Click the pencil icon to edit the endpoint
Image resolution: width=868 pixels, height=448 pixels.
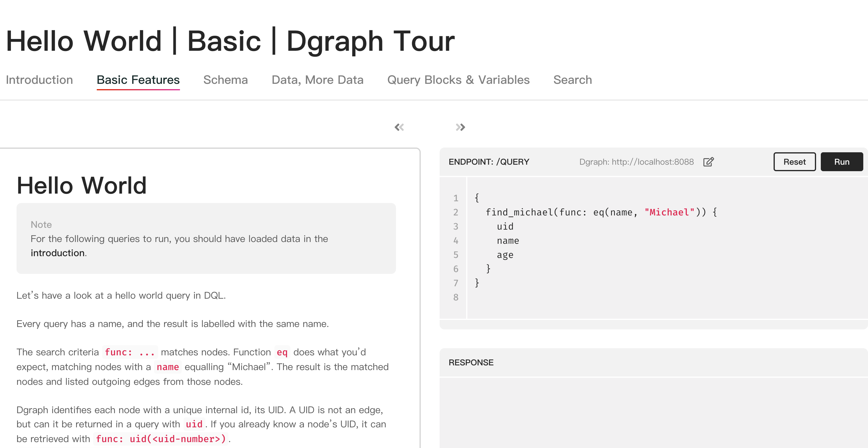coord(708,162)
